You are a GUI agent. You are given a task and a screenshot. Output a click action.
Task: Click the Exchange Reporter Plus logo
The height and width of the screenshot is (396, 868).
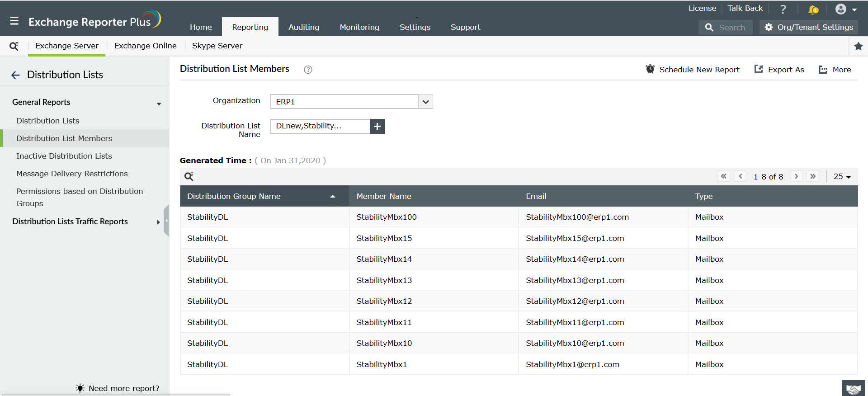tap(94, 20)
